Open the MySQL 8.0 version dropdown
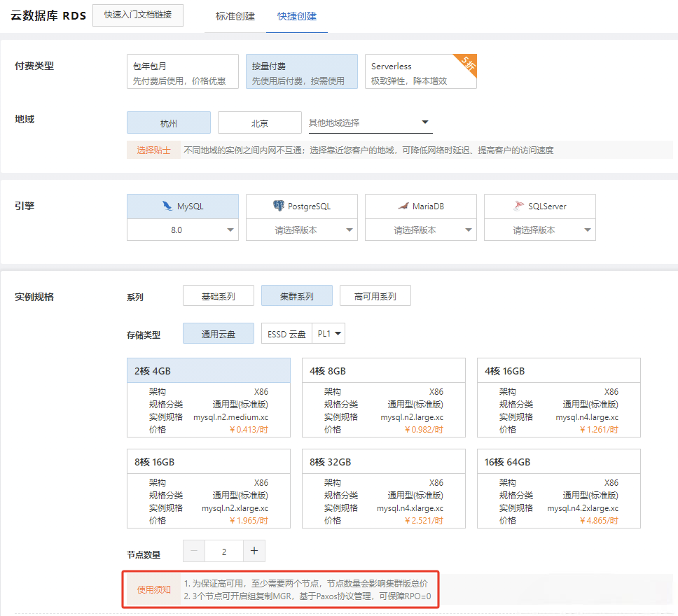This screenshot has width=678, height=616. click(183, 230)
